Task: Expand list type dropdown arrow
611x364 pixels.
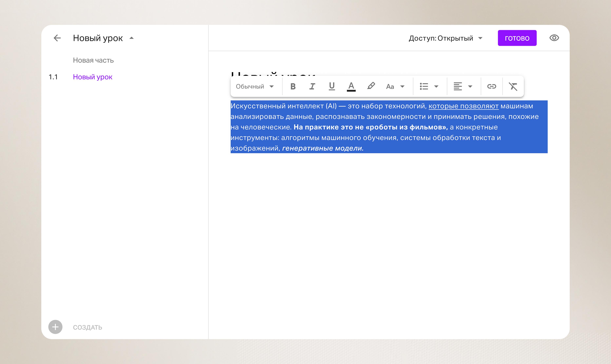Action: [x=436, y=86]
